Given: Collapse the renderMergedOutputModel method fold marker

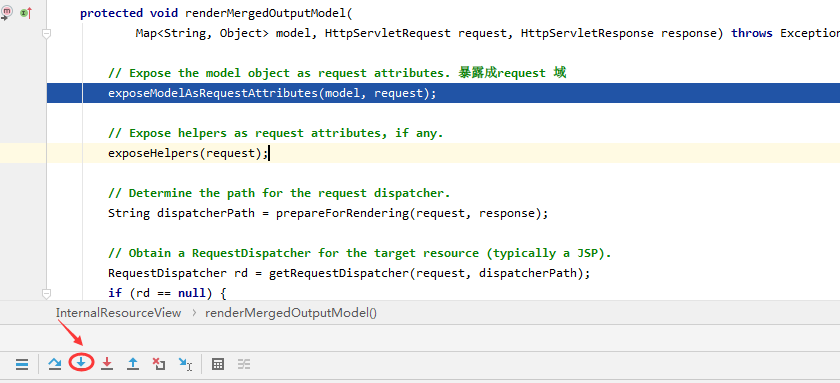Looking at the screenshot, I should point(47,33).
